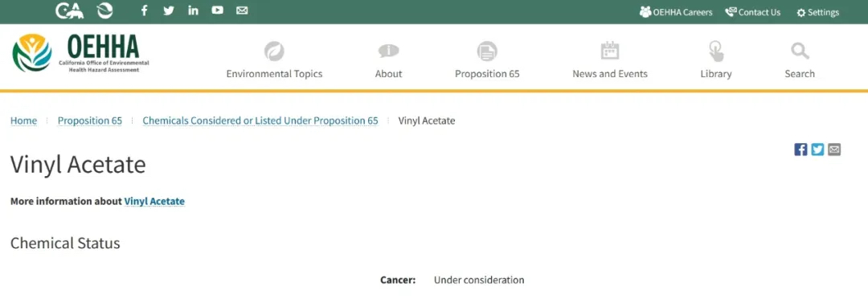Click the email envelope icon in top bar

click(x=242, y=10)
